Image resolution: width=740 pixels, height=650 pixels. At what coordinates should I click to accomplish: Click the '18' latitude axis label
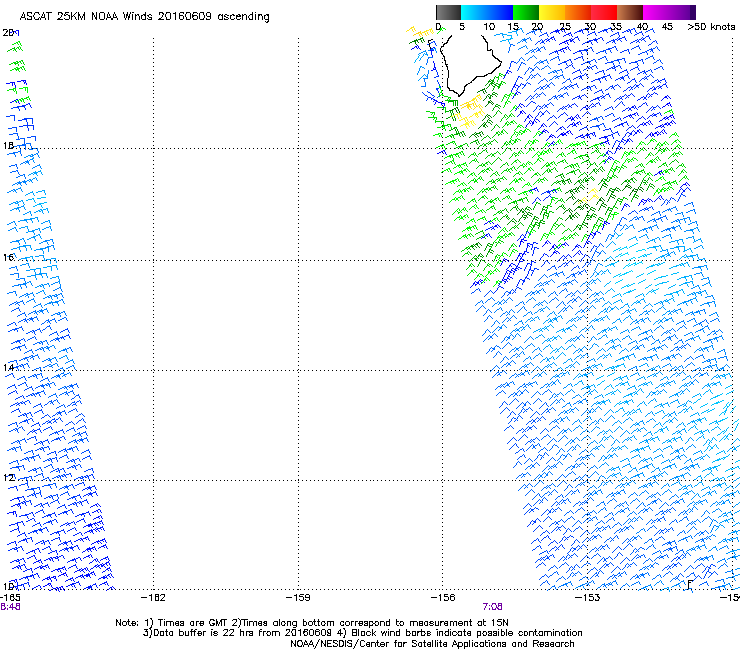click(8, 146)
